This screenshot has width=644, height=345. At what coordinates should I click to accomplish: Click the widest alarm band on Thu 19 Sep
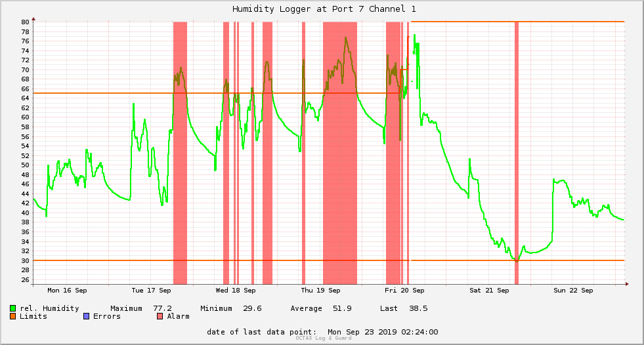pyautogui.click(x=340, y=153)
